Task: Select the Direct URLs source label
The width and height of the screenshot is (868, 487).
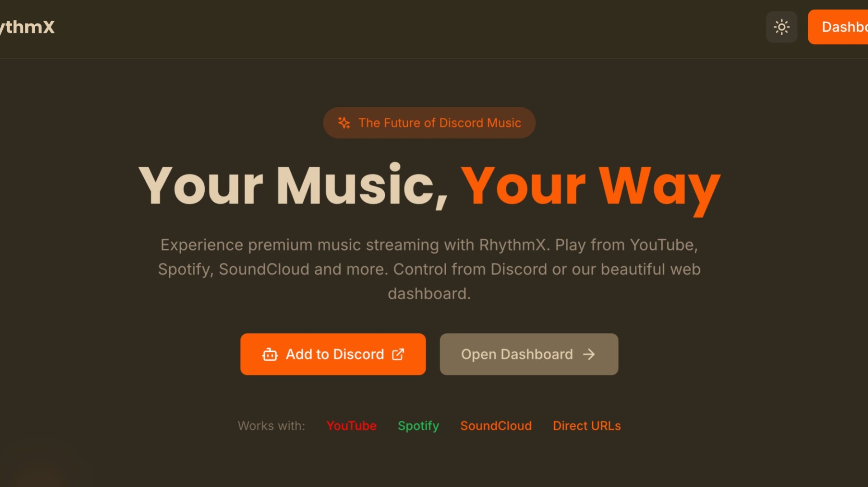Action: click(x=586, y=426)
